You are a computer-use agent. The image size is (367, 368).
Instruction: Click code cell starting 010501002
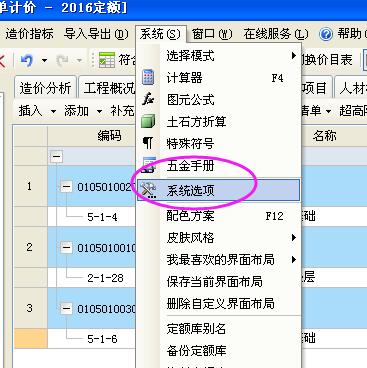106,187
